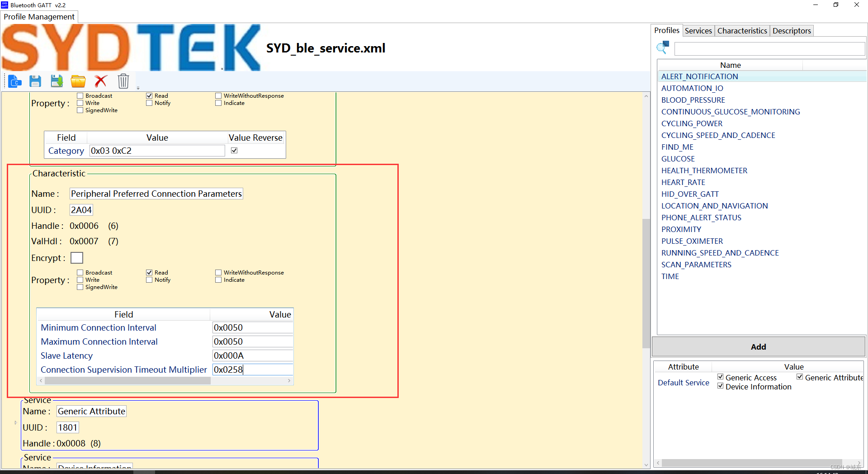
Task: Click the red X delete icon
Action: tap(100, 81)
